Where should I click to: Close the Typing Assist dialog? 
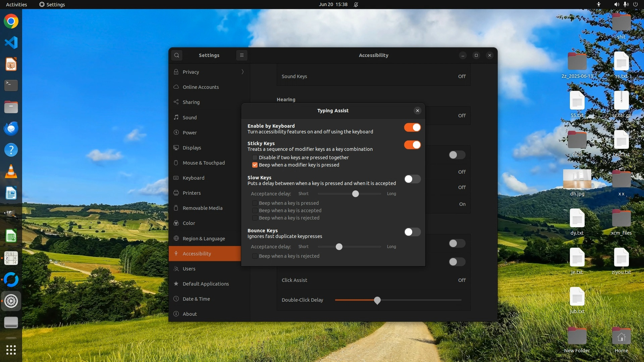[417, 111]
